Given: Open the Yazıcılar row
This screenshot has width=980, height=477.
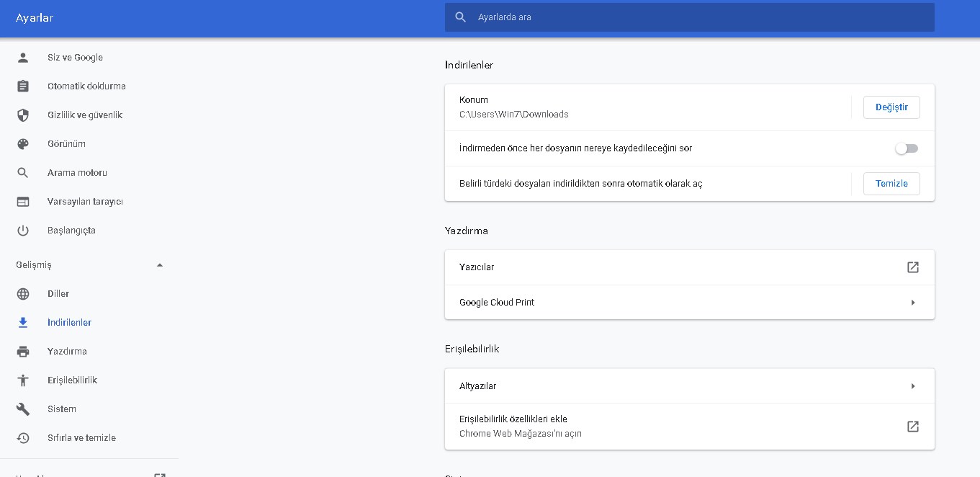Looking at the screenshot, I should pos(690,267).
